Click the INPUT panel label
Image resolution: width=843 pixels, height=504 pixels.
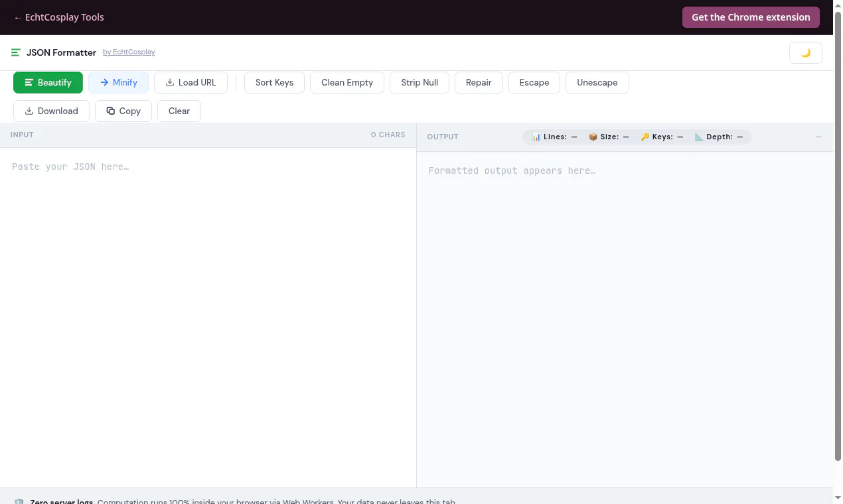pyautogui.click(x=22, y=135)
